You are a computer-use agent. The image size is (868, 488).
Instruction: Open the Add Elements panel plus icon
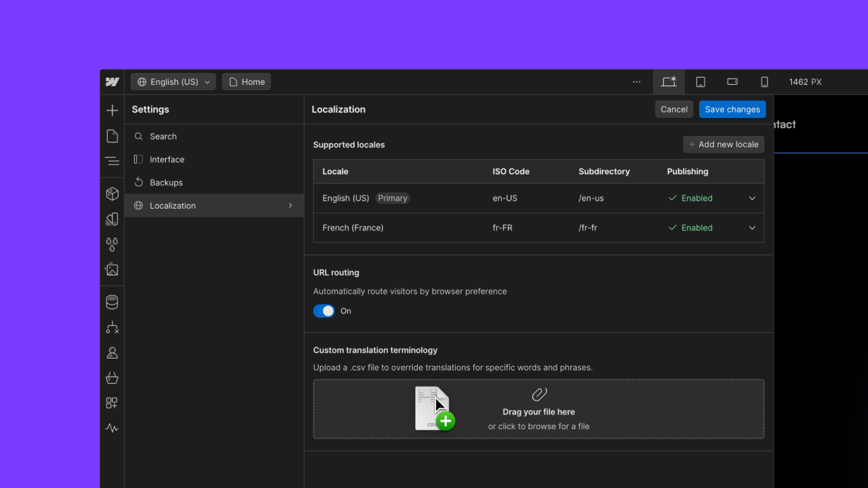point(113,110)
